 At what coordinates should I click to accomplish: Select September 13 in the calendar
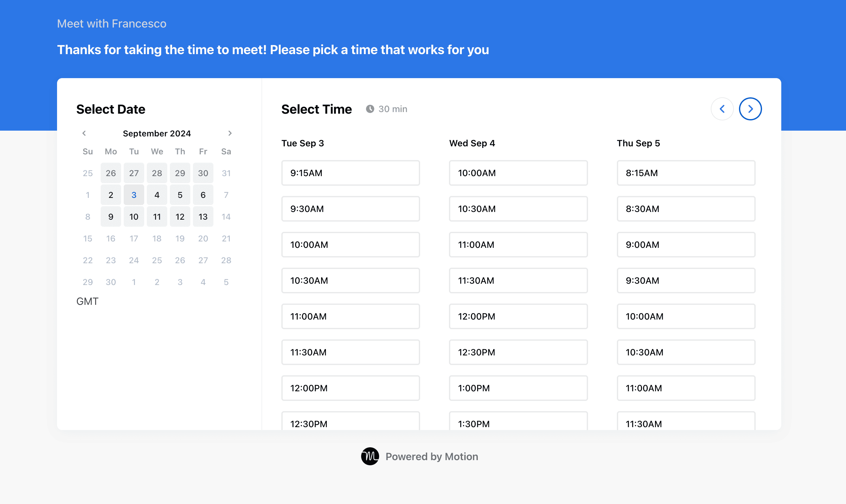point(203,216)
